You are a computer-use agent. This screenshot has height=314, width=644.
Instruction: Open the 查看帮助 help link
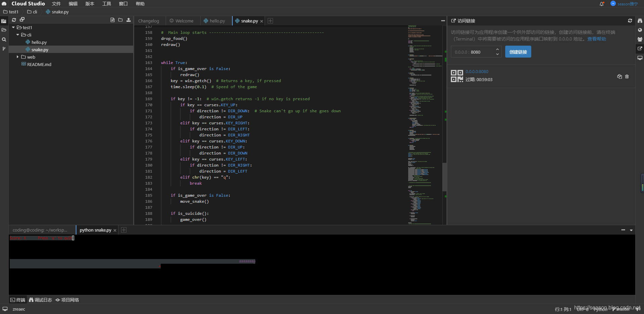point(597,39)
